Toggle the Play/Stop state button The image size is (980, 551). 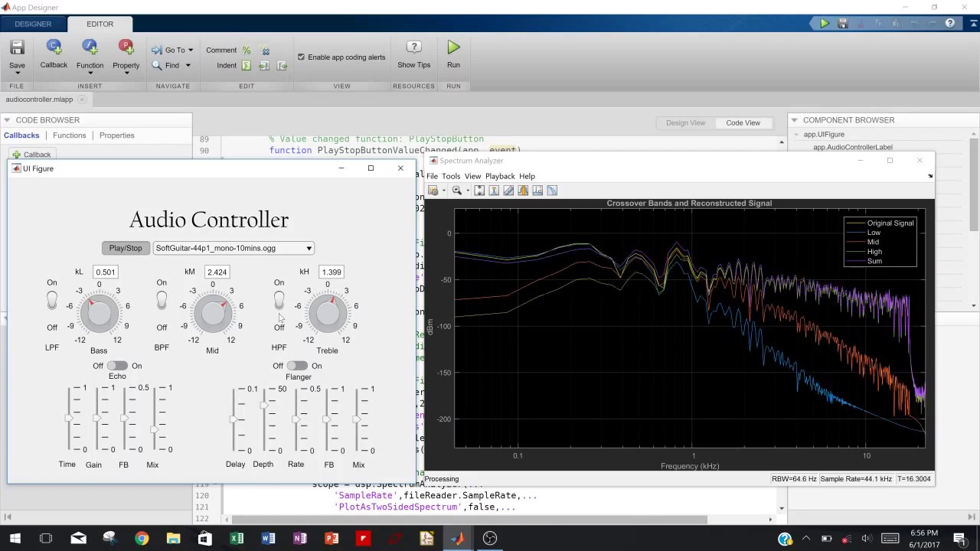pyautogui.click(x=126, y=248)
